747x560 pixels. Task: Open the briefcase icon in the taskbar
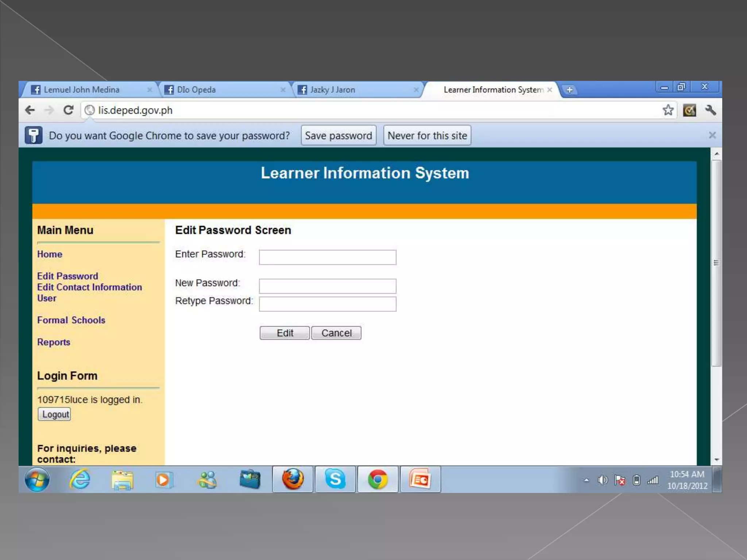pos(250,479)
